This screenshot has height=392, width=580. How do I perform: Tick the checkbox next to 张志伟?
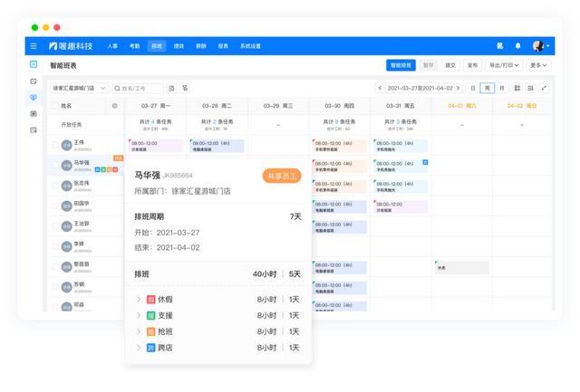53,186
